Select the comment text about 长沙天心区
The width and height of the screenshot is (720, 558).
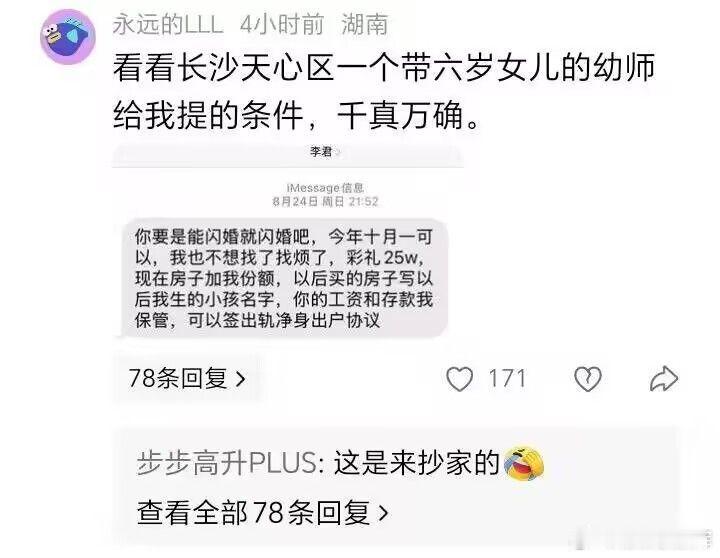pos(383,91)
